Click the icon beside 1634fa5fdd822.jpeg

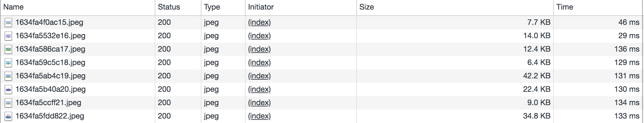[8, 116]
